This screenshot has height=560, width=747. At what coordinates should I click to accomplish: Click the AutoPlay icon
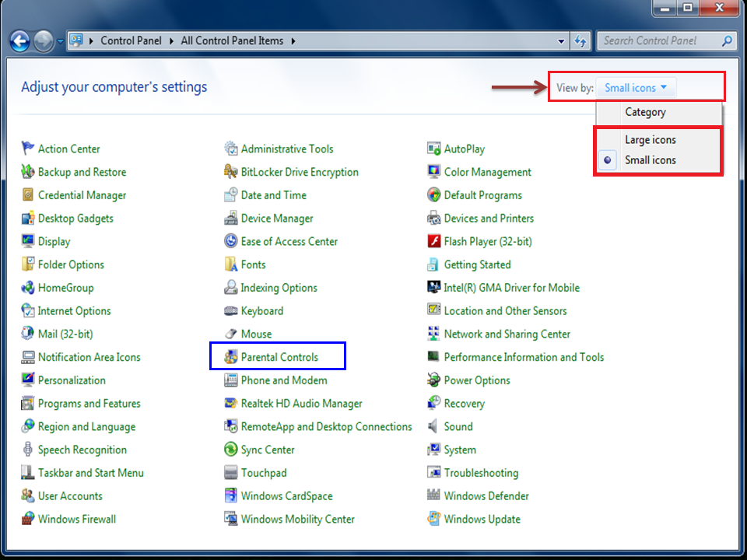point(433,148)
